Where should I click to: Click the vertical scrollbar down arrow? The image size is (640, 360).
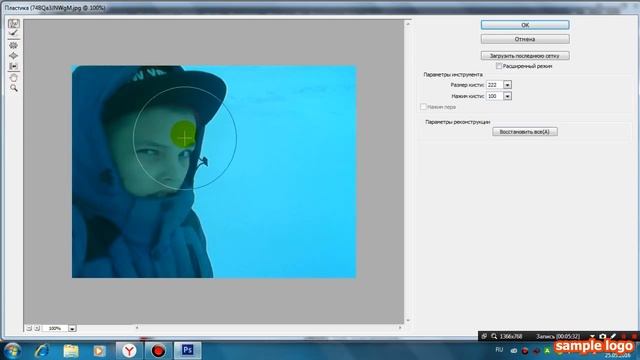pos(408,320)
